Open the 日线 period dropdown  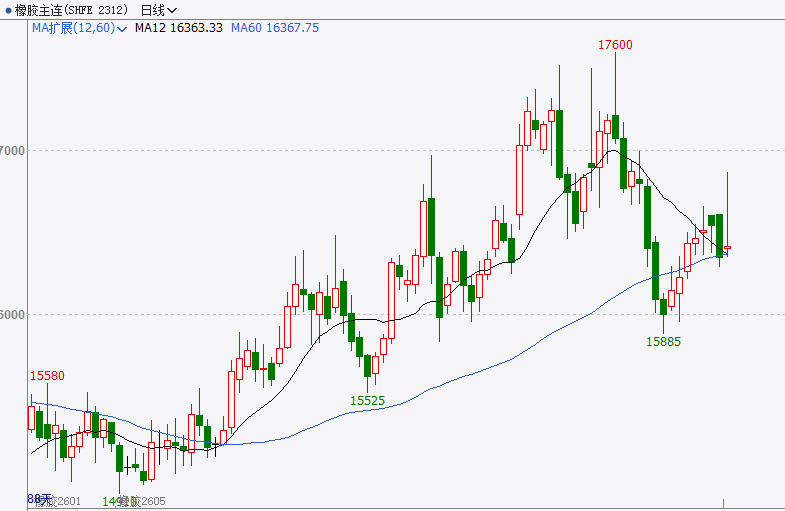click(151, 10)
